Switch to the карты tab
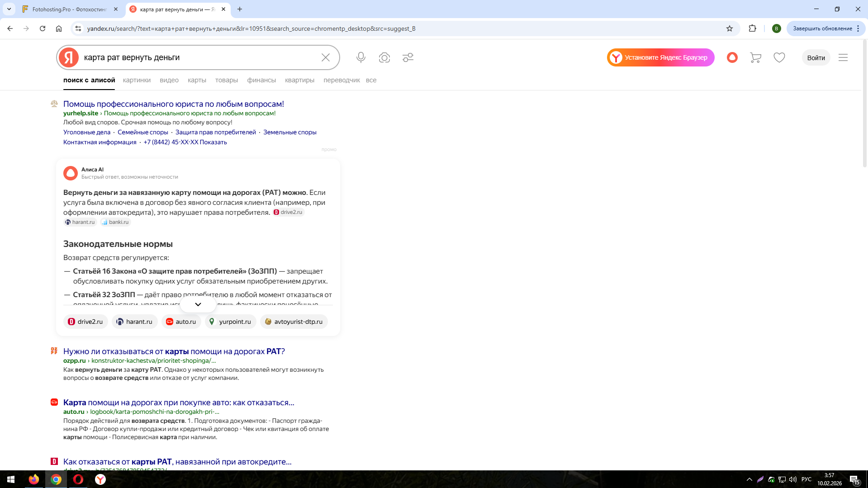Screen dimensions: 868x488 [197, 80]
